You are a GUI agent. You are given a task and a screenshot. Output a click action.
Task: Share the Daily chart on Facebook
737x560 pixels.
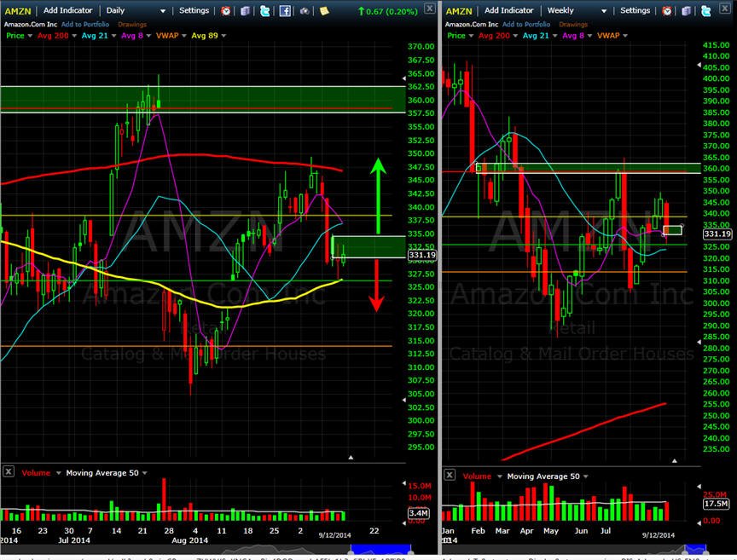pos(285,11)
